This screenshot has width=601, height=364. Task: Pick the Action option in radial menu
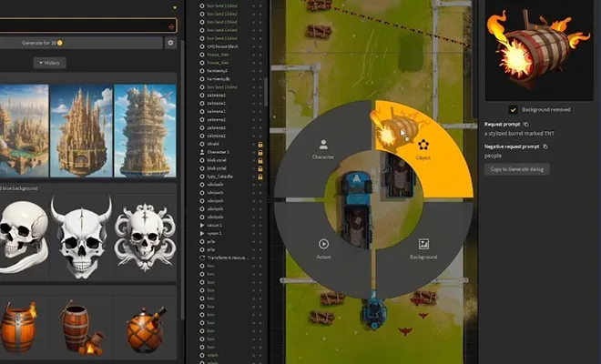point(323,248)
